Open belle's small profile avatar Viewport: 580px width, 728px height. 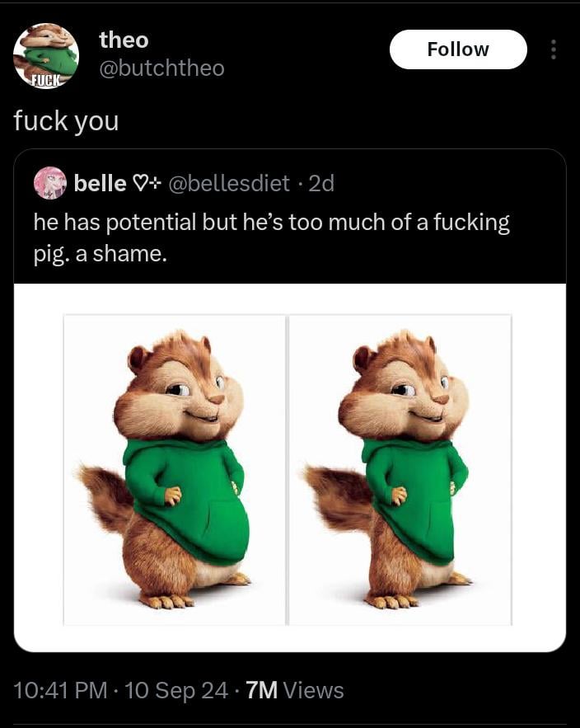pos(50,183)
